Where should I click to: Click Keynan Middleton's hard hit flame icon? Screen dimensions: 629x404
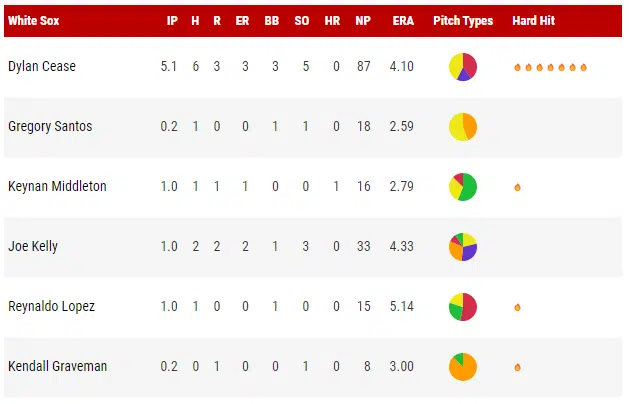pyautogui.click(x=517, y=187)
